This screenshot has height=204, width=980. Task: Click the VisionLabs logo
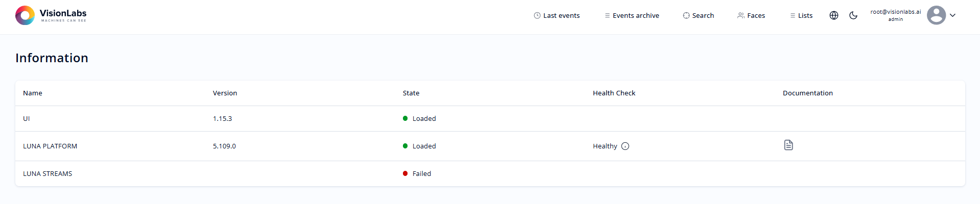[51, 15]
